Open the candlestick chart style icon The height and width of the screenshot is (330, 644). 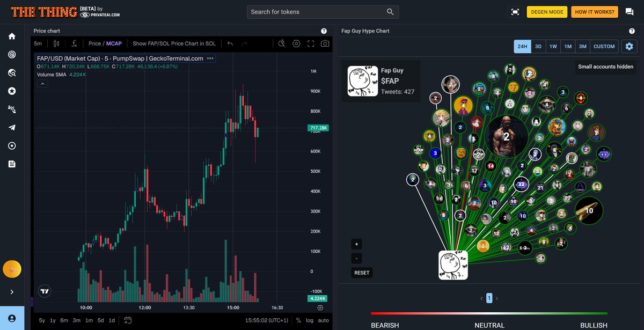pyautogui.click(x=56, y=43)
